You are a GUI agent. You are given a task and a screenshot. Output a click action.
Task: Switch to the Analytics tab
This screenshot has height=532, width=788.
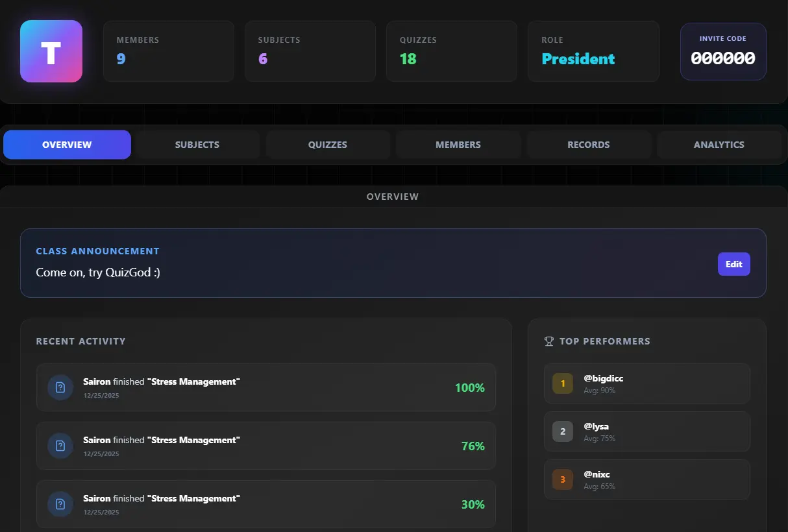(x=719, y=145)
